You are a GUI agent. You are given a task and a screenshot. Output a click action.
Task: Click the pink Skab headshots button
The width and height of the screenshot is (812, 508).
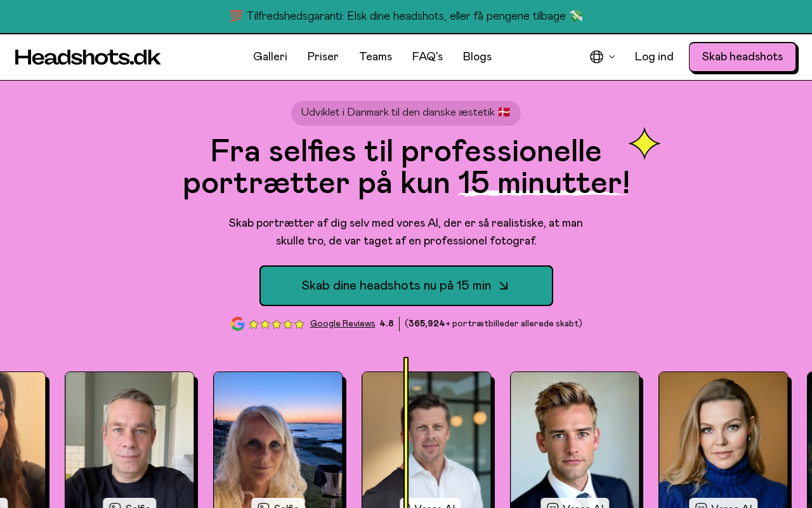pyautogui.click(x=742, y=57)
